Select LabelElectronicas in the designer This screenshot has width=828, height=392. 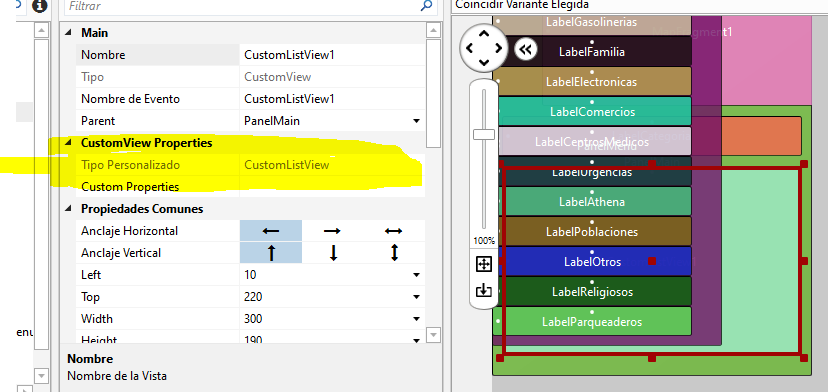pos(591,82)
